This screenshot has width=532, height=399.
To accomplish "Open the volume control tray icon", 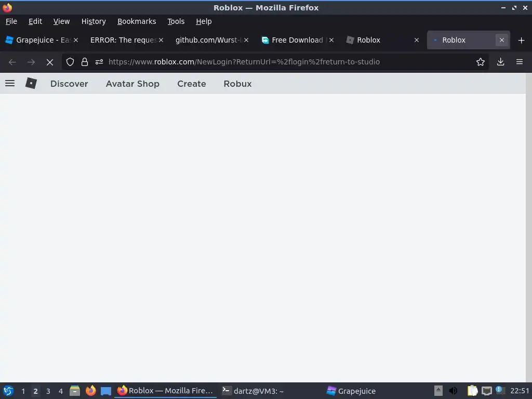I will tap(453, 391).
